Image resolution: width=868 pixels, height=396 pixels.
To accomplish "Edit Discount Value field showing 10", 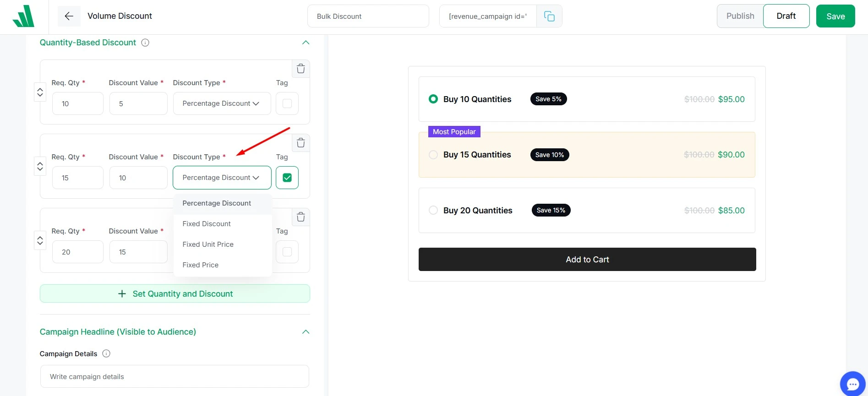I will click(x=138, y=178).
